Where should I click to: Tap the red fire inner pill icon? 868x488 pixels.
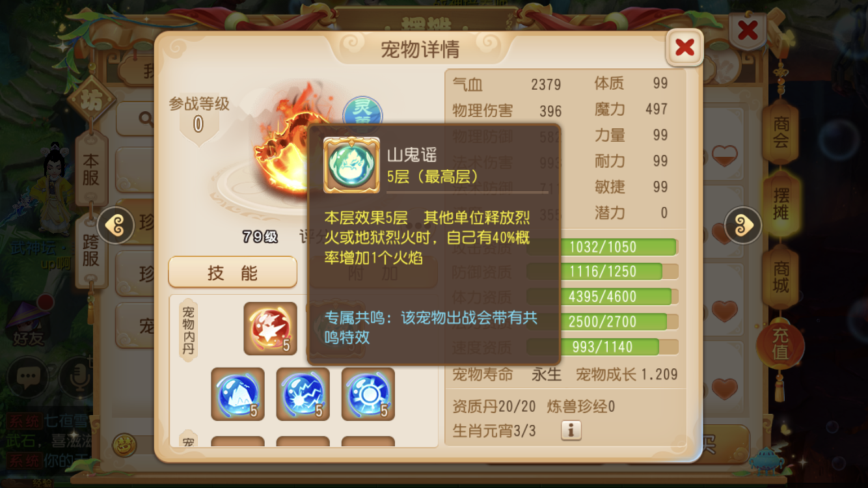270,329
